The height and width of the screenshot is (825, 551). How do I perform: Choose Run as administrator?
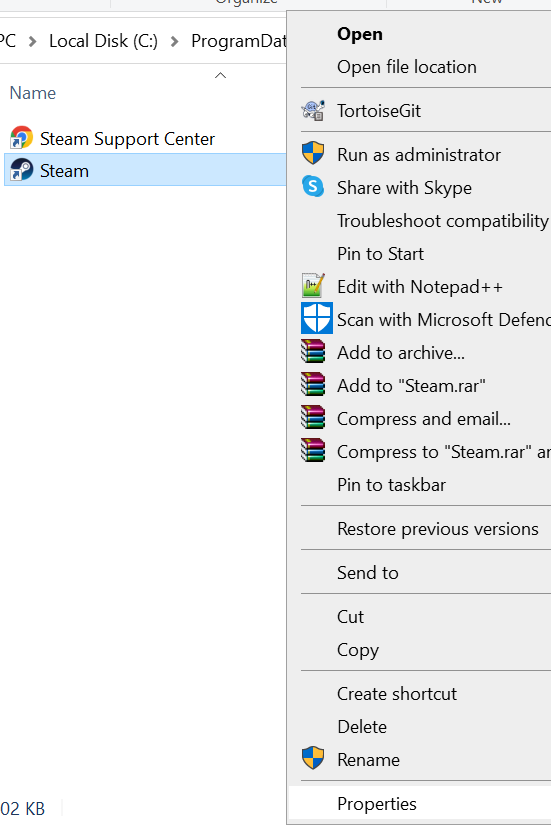(x=419, y=155)
